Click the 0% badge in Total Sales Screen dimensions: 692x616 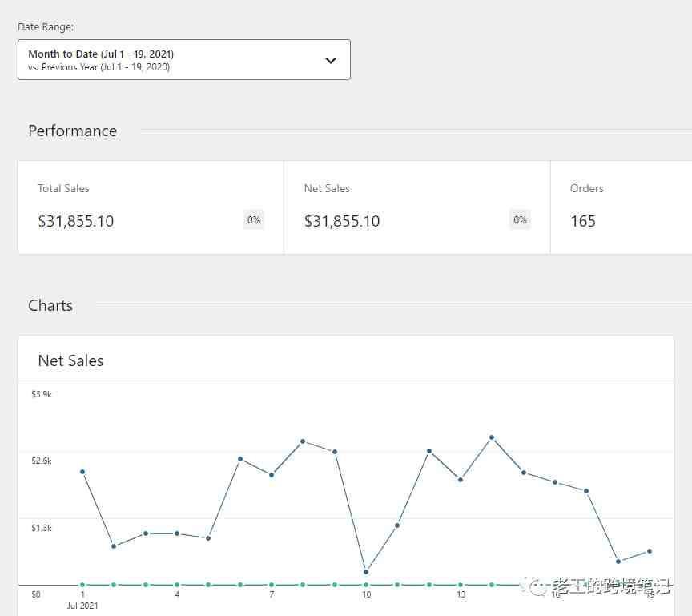pos(254,219)
